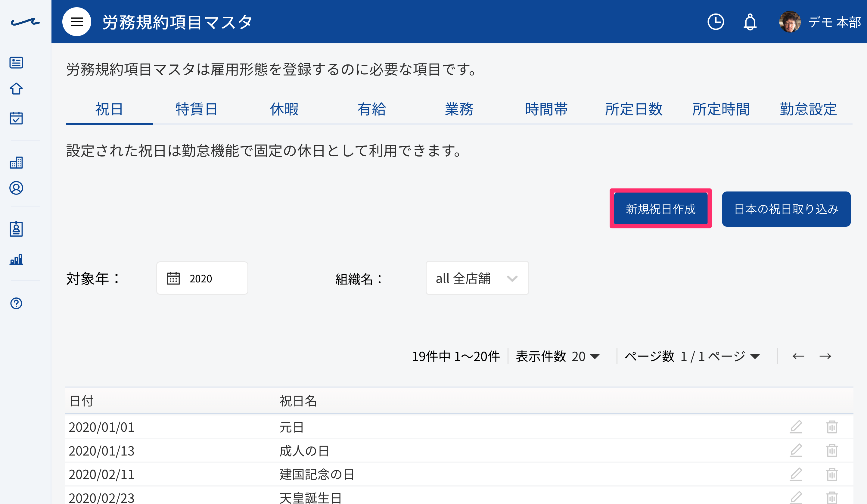The image size is (867, 504).
Task: Click the 新規祝日作成 button
Action: (x=660, y=209)
